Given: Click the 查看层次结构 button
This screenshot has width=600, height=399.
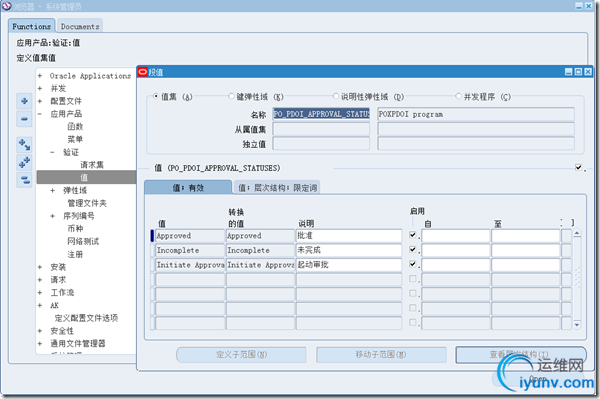Looking at the screenshot, I should click(x=521, y=355).
